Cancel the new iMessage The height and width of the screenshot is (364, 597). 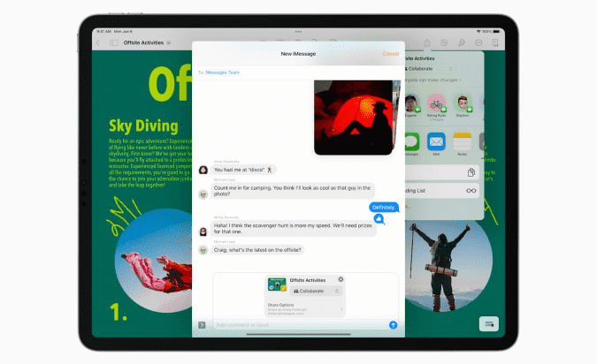390,54
